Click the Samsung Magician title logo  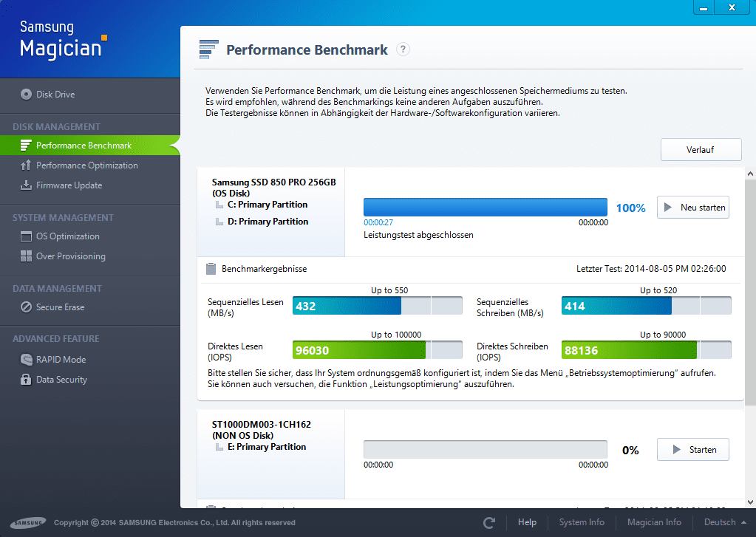click(x=63, y=40)
